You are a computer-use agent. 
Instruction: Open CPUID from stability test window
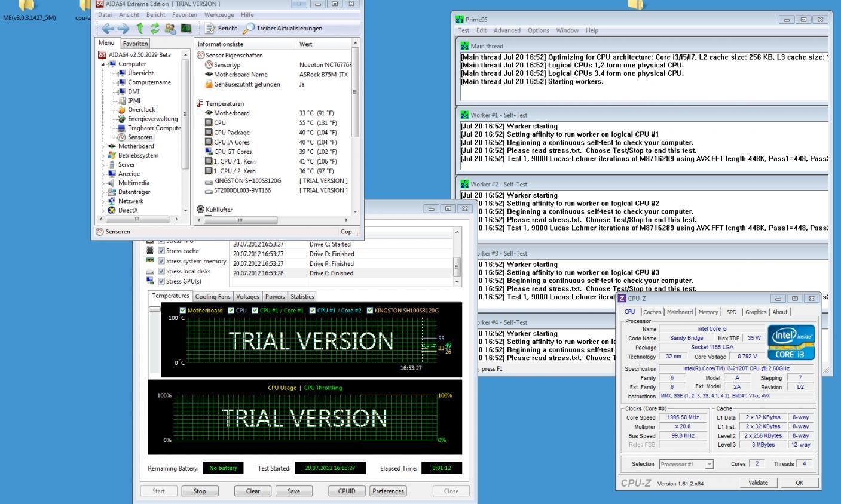[x=347, y=491]
